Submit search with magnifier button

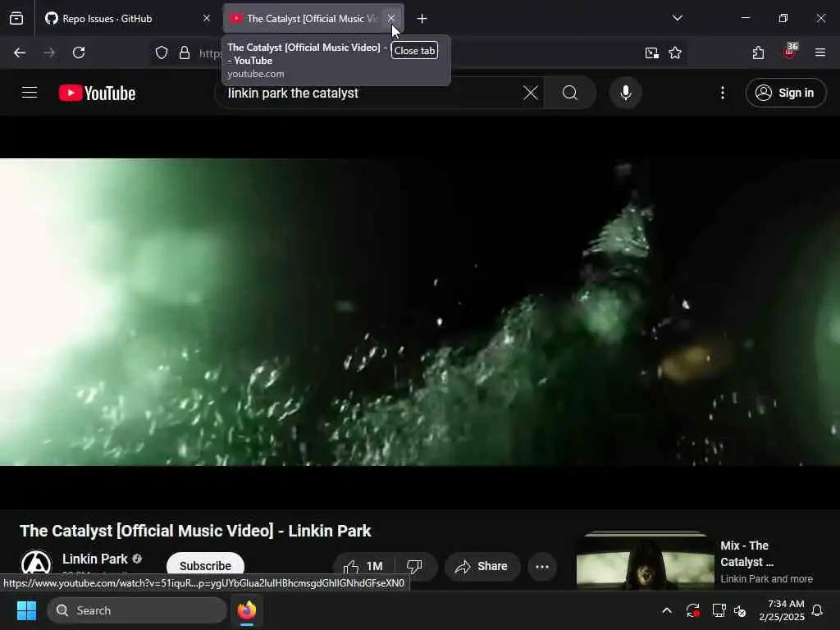point(570,94)
